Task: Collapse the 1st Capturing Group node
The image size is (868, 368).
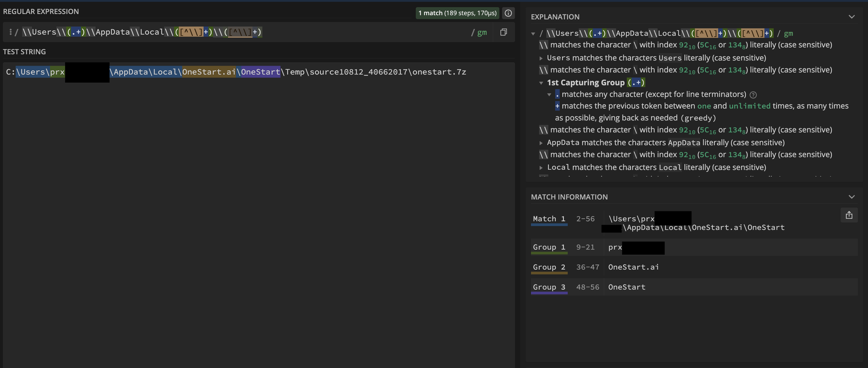Action: (x=541, y=83)
